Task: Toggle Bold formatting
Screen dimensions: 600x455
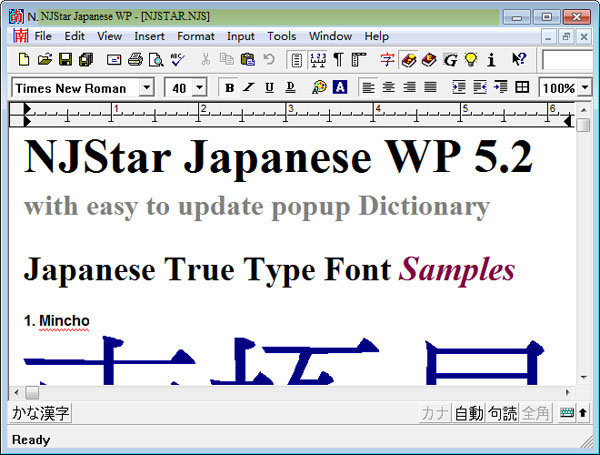Action: pos(230,88)
